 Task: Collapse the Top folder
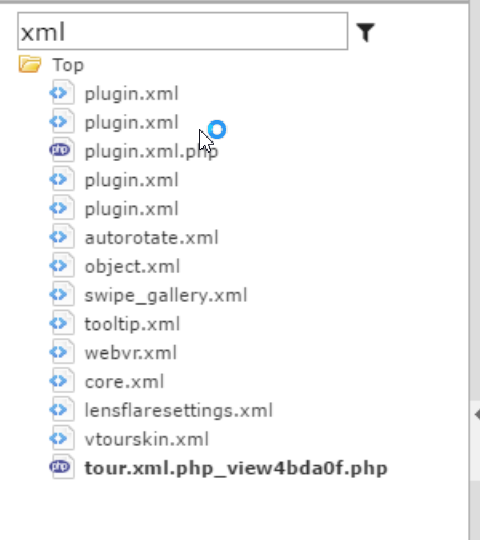(68, 65)
